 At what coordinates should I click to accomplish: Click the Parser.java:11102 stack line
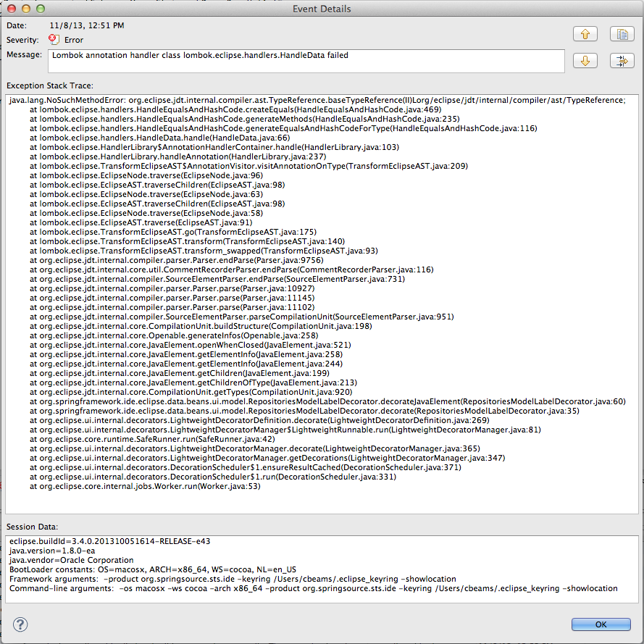pyautogui.click(x=172, y=308)
